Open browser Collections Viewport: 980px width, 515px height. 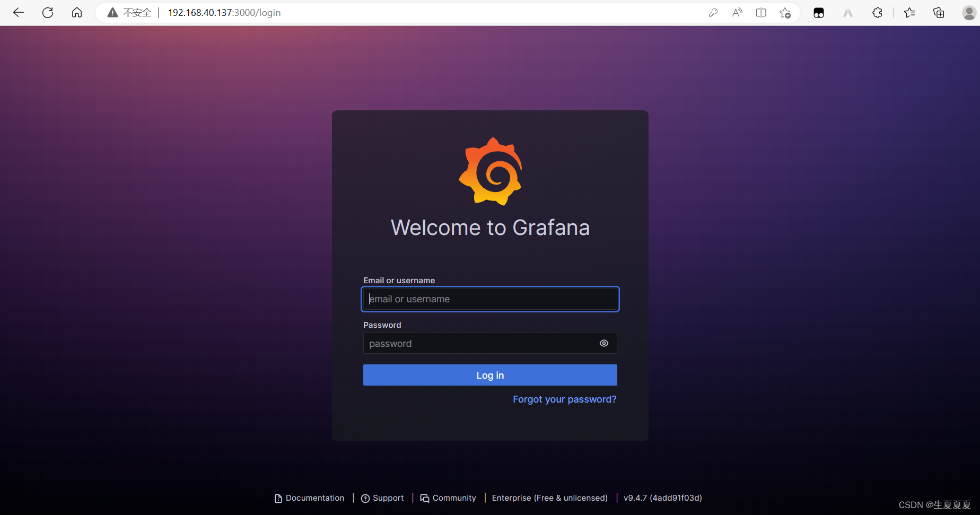pyautogui.click(x=938, y=12)
